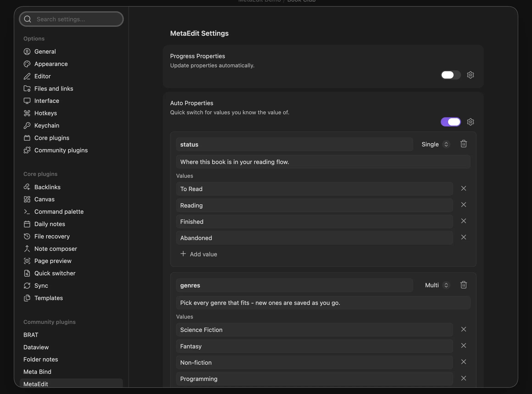The height and width of the screenshot is (394, 532).
Task: Edit genres description 'Pick every genre'
Action: tap(323, 303)
